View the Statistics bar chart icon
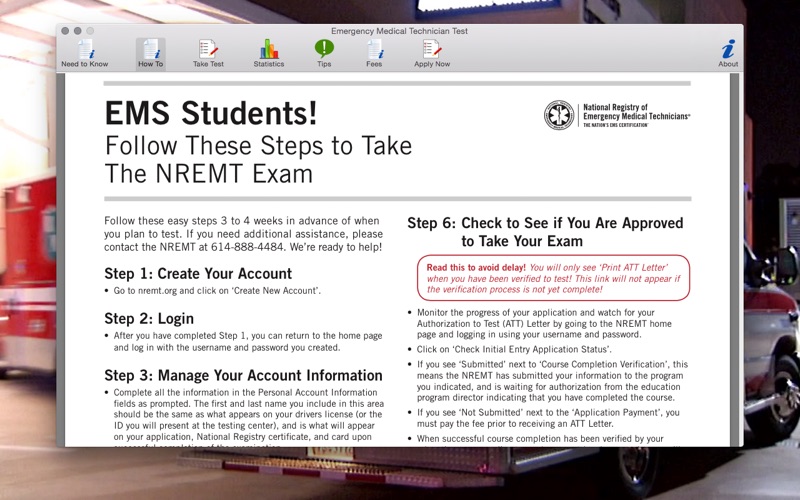The height and width of the screenshot is (500, 800). [x=269, y=54]
